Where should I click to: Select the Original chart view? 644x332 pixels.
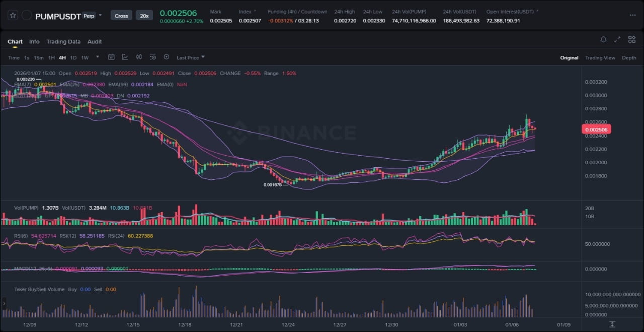(x=569, y=58)
